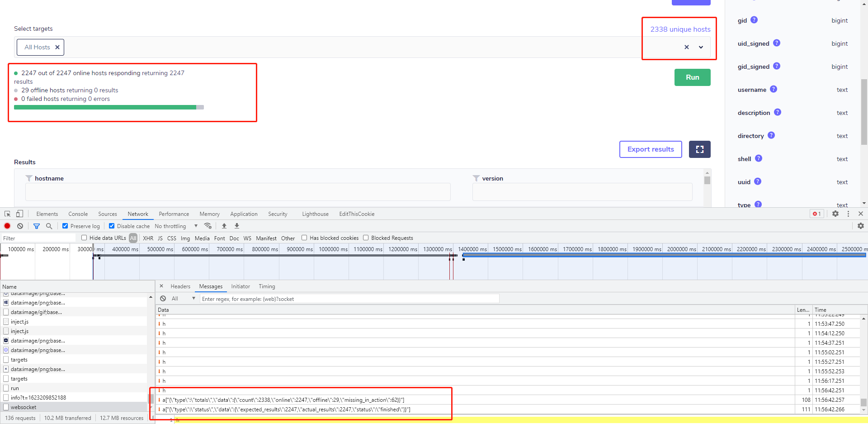Clear the network request log
868x424 pixels.
click(20, 226)
